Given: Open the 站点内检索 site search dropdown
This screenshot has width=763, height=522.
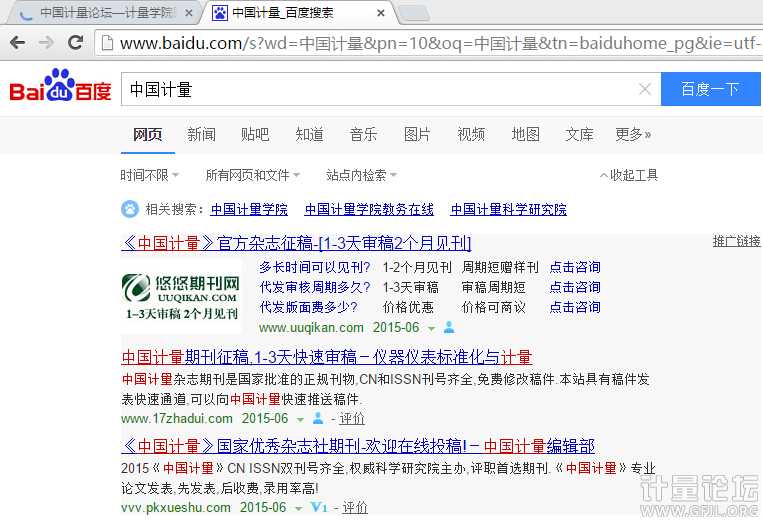Looking at the screenshot, I should coord(362,175).
